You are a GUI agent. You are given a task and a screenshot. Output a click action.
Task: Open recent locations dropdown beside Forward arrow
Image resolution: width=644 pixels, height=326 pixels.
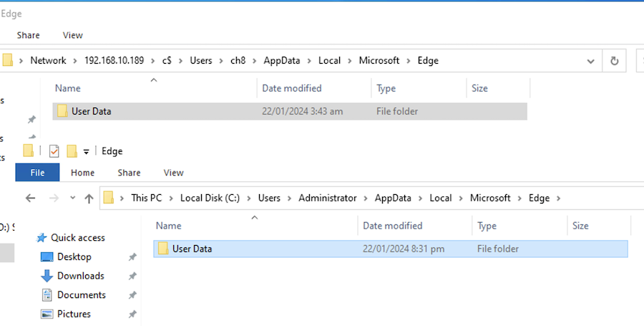pyautogui.click(x=72, y=198)
